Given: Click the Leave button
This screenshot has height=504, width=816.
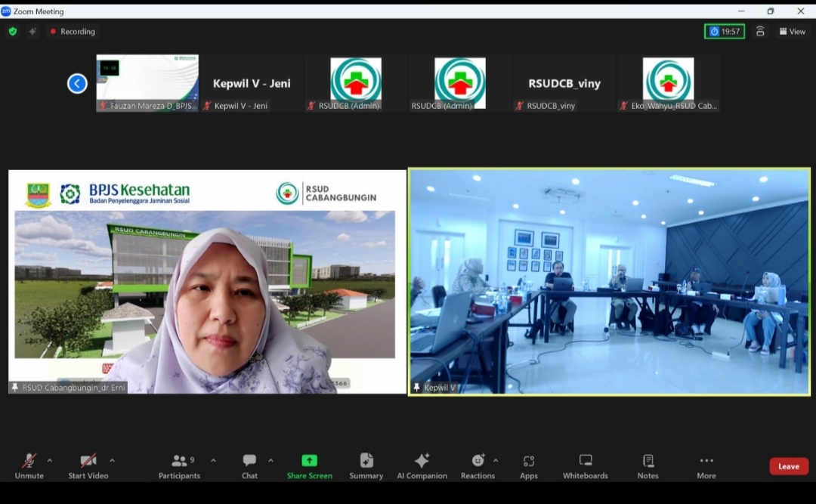Looking at the screenshot, I should point(788,466).
